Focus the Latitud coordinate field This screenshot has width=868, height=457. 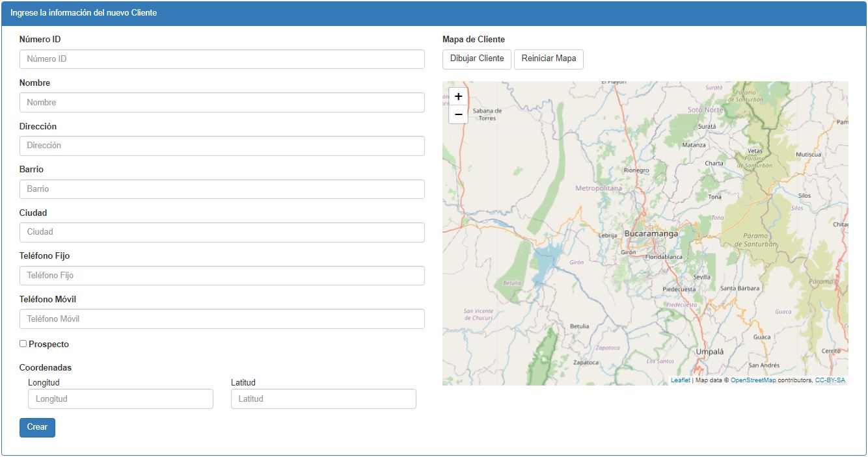click(323, 399)
